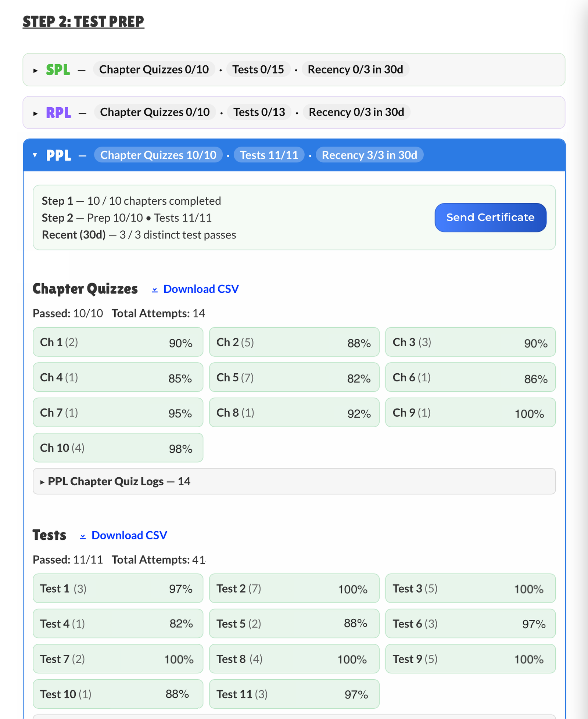Viewport: 588px width, 719px height.
Task: Click the Tests 11/11 badge in PPL header
Action: [x=269, y=155]
